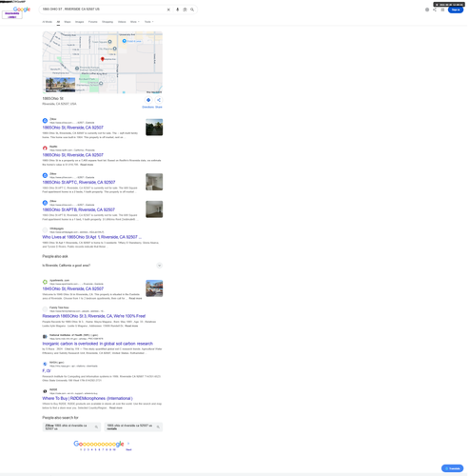Click Redfin favicon beside second result
This screenshot has width=470, height=476.
(x=45, y=149)
